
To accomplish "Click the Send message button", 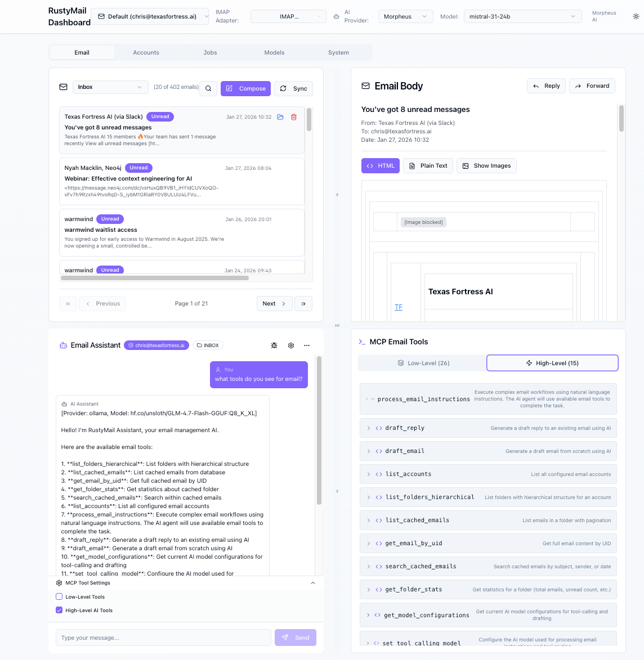I will (295, 637).
